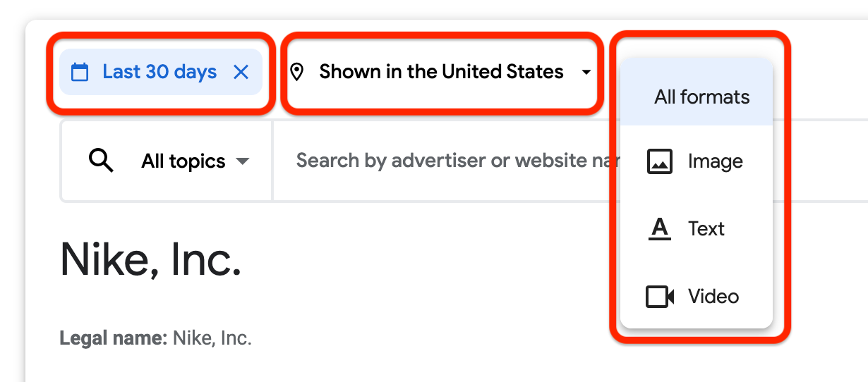Click the underlined A Text format icon

click(660, 228)
